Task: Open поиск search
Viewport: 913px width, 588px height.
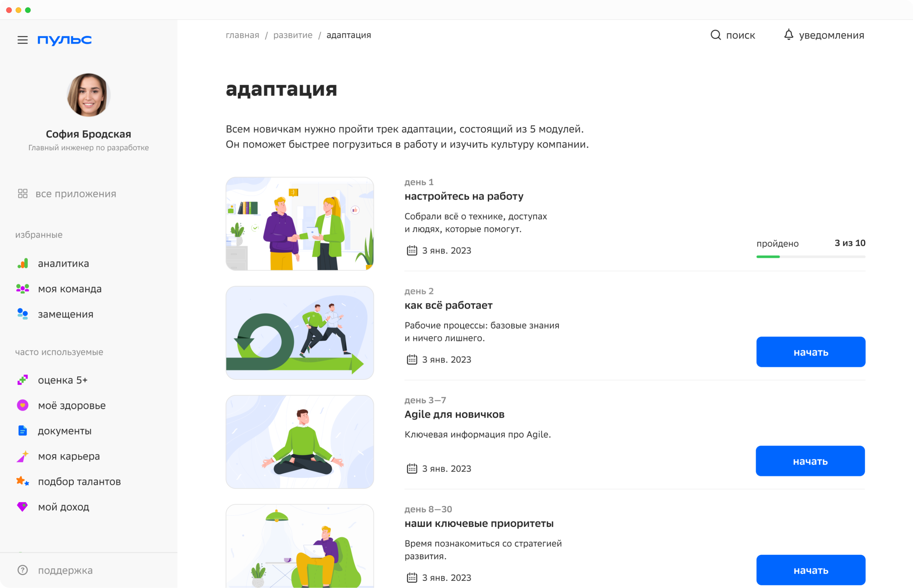Action: click(x=733, y=35)
